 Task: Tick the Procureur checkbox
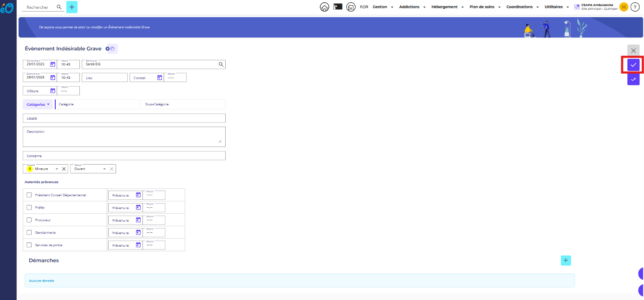(29, 220)
